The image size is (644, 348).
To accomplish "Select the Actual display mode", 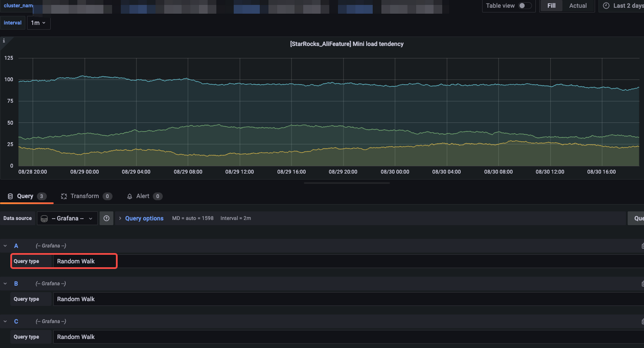I will pos(578,6).
